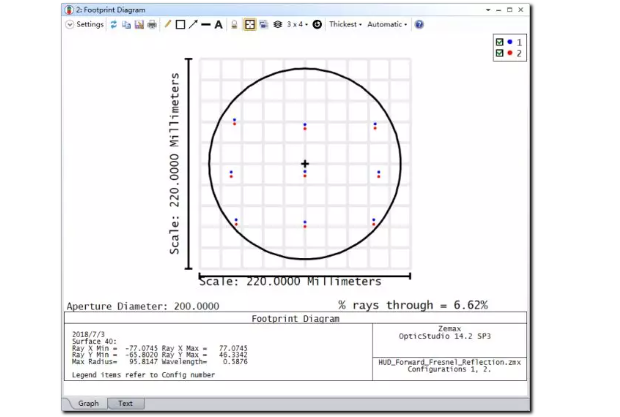Click the black center cross marker
620x417 pixels.
click(x=305, y=163)
